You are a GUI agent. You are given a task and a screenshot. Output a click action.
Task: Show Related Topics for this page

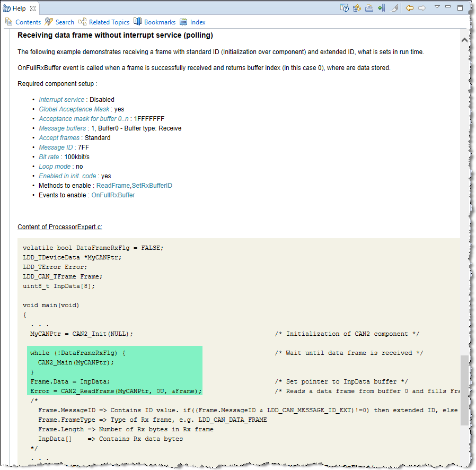(x=109, y=22)
